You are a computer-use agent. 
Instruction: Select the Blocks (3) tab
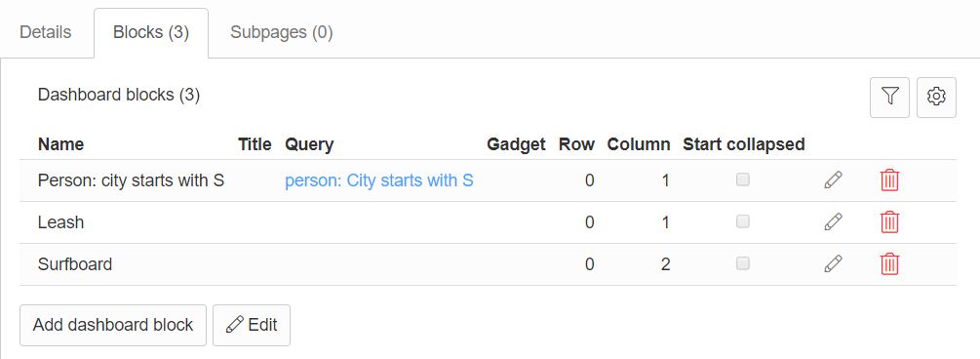click(151, 32)
